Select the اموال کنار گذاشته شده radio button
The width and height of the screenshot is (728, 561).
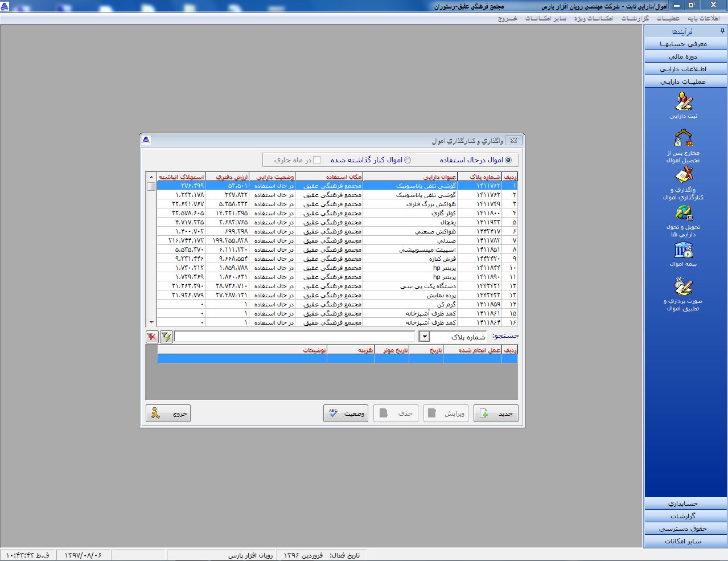(x=408, y=160)
